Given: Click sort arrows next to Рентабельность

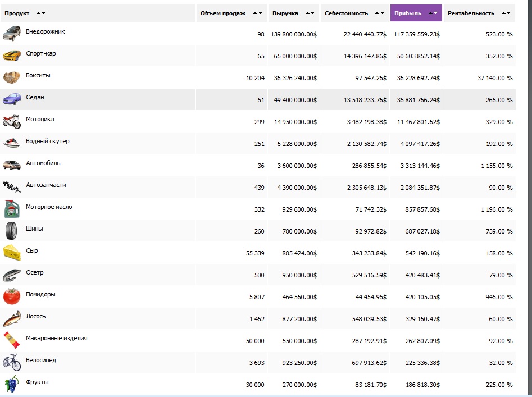Looking at the screenshot, I should click(506, 13).
